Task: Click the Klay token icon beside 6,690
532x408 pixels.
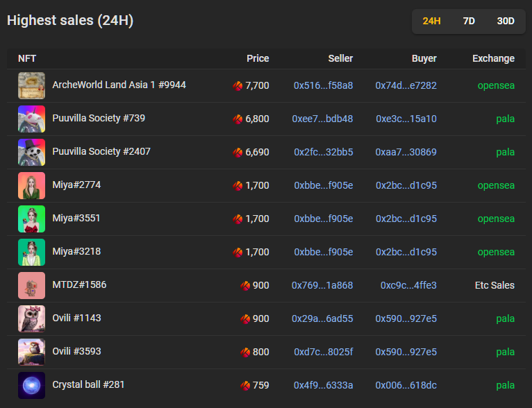Action: 238,152
